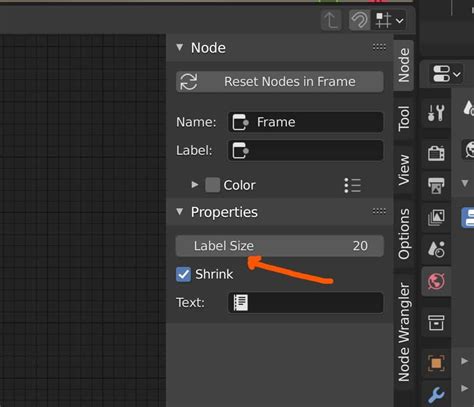Open the Scene properties tab
Viewport: 474px width, 407px height.
click(x=436, y=249)
